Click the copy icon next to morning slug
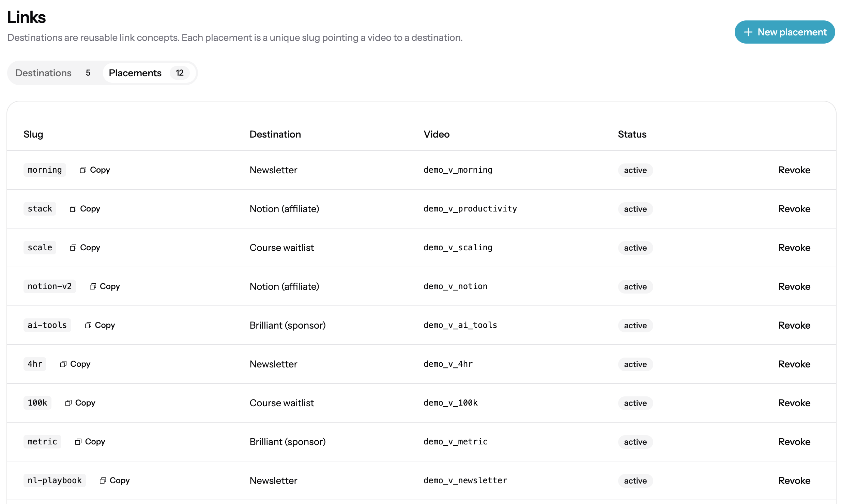This screenshot has height=504, width=841. coord(83,170)
